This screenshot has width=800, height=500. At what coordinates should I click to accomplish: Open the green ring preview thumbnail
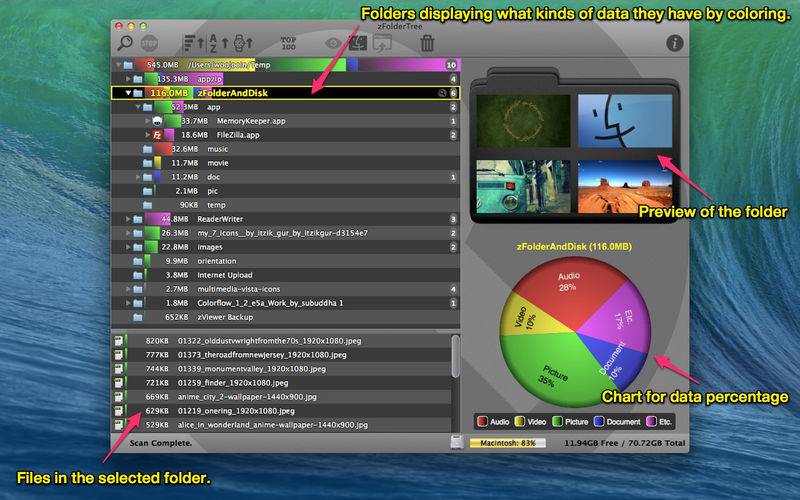coord(523,121)
